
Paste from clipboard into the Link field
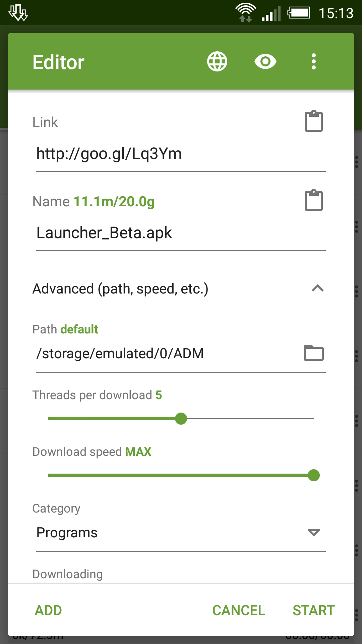[313, 121]
